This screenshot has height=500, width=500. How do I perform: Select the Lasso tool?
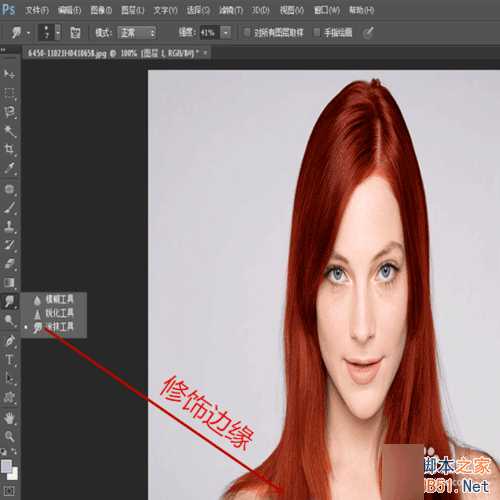(x=9, y=112)
